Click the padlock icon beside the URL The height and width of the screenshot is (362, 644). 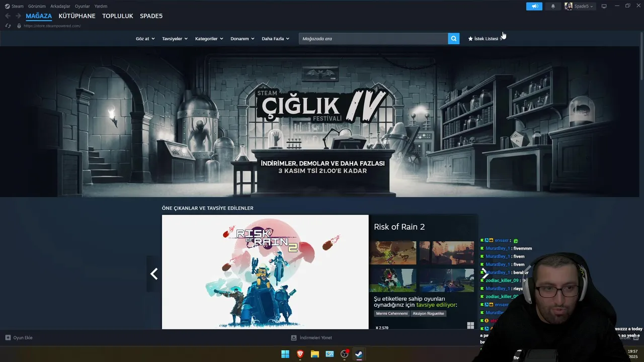pos(19,26)
